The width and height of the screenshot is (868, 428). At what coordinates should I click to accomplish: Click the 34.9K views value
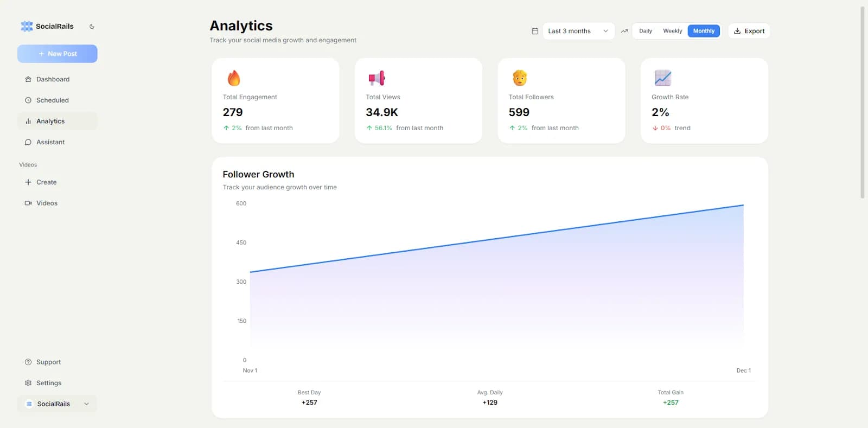pyautogui.click(x=382, y=112)
